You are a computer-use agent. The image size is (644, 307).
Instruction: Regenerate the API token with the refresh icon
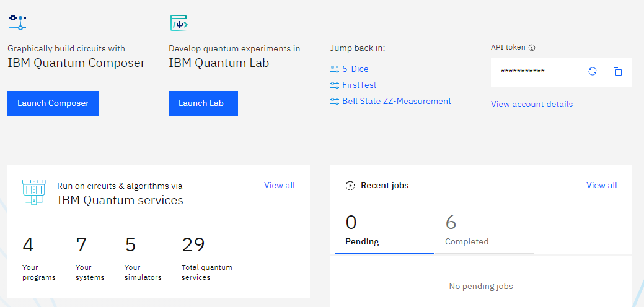pos(593,71)
